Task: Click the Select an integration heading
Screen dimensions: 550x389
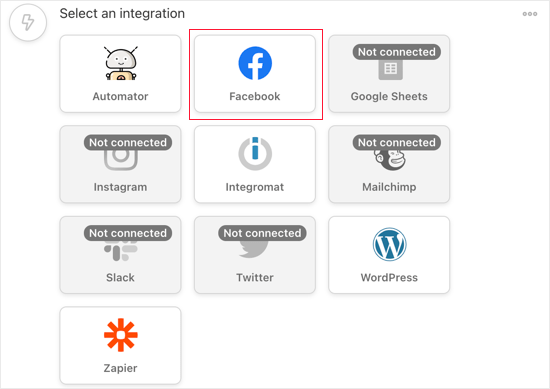Action: [122, 14]
